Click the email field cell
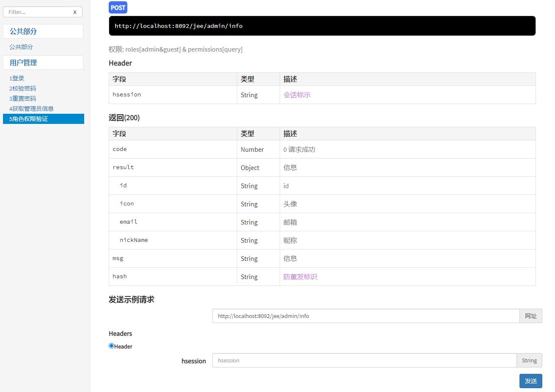The height and width of the screenshot is (392, 555). [x=173, y=222]
